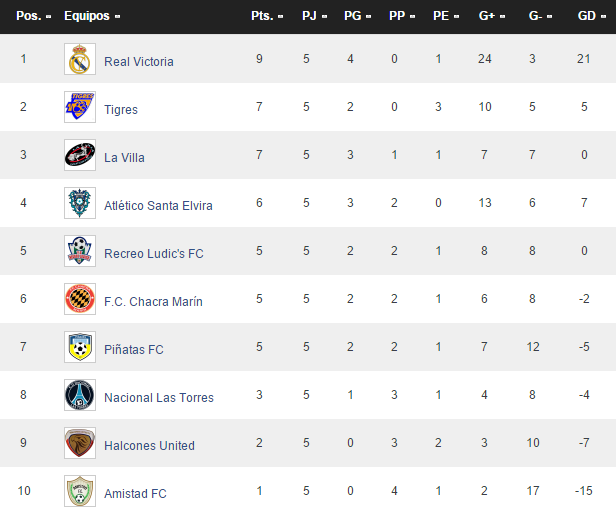Sort by PG wins column header
Screen dimensions: 616x520
tap(356, 16)
